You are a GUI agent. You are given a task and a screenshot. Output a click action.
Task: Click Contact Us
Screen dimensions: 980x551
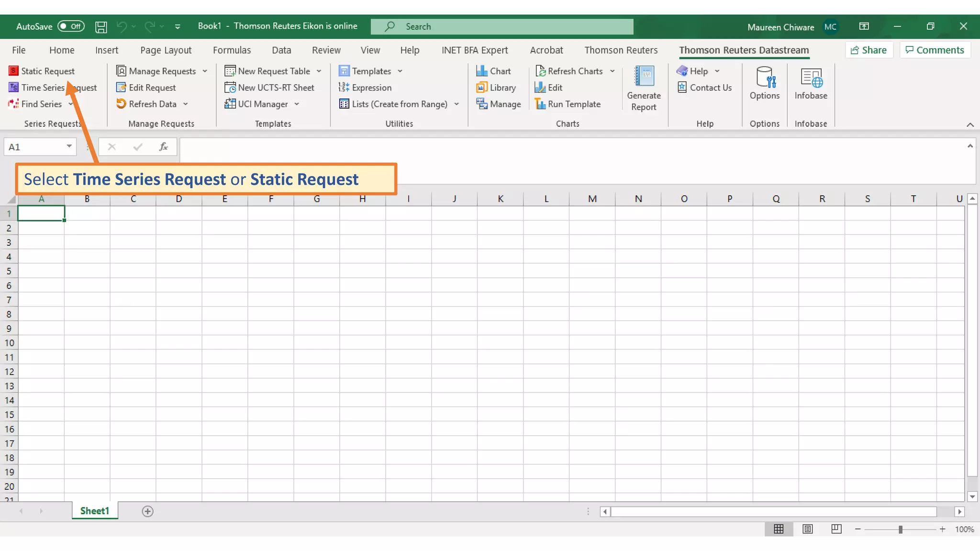click(x=704, y=88)
